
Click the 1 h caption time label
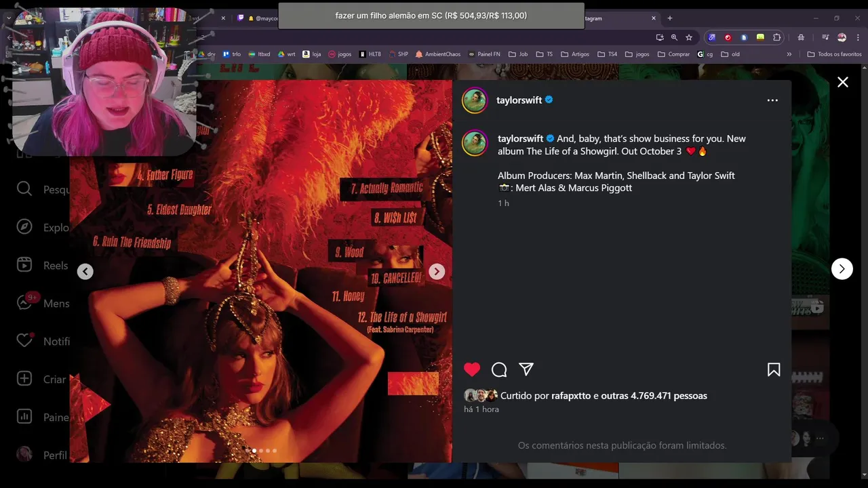503,203
